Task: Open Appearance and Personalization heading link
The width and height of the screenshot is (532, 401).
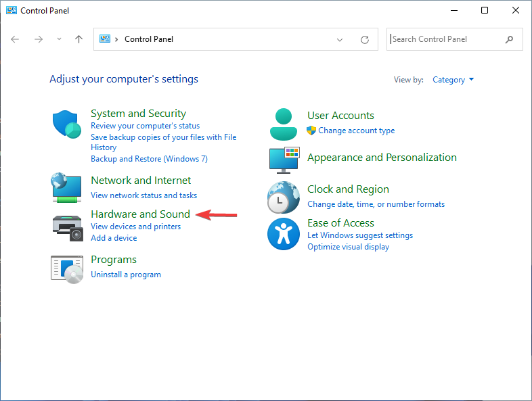Action: pyautogui.click(x=382, y=158)
